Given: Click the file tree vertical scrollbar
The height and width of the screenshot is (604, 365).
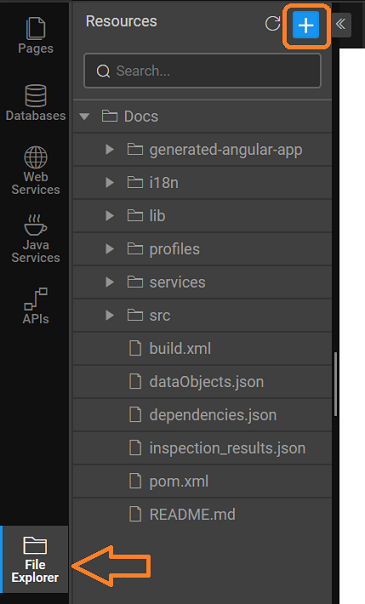Looking at the screenshot, I should (336, 384).
